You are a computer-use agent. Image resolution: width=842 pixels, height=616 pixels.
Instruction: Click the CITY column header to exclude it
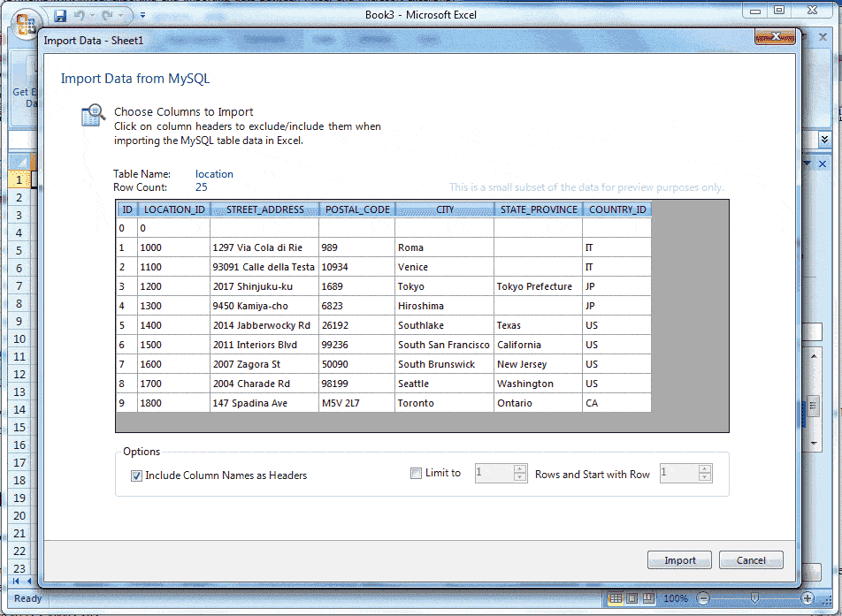point(444,209)
